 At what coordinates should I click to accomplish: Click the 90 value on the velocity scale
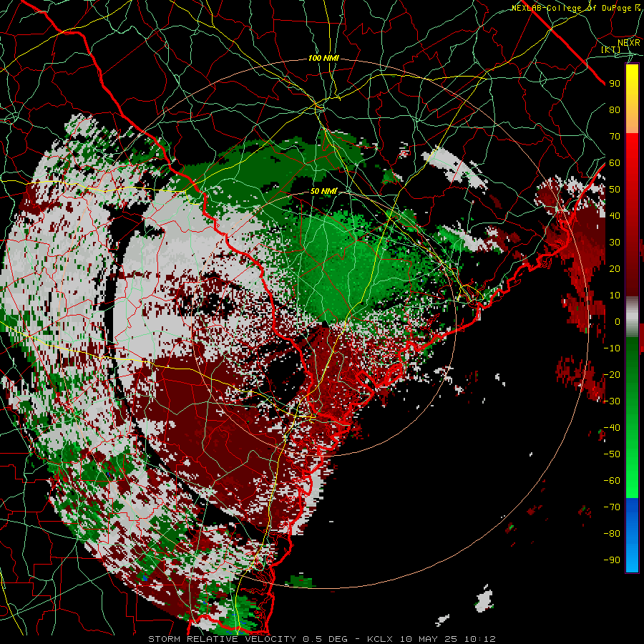tap(615, 84)
